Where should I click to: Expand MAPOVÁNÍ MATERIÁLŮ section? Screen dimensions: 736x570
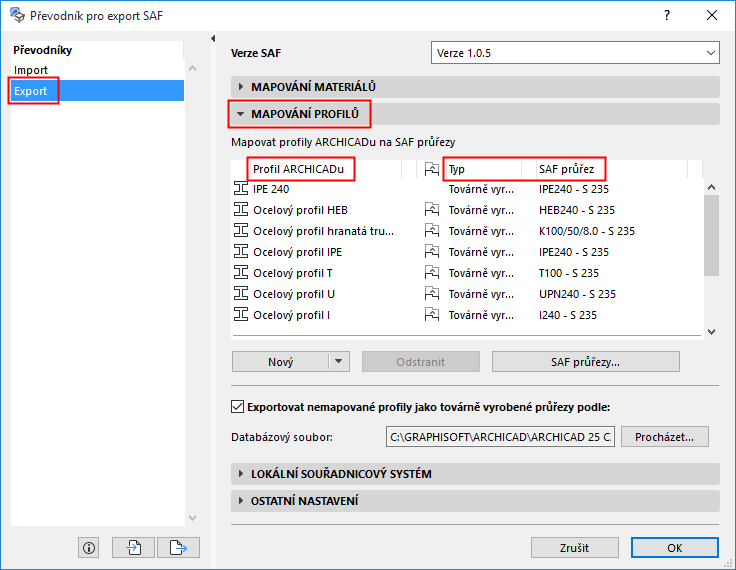click(x=475, y=87)
